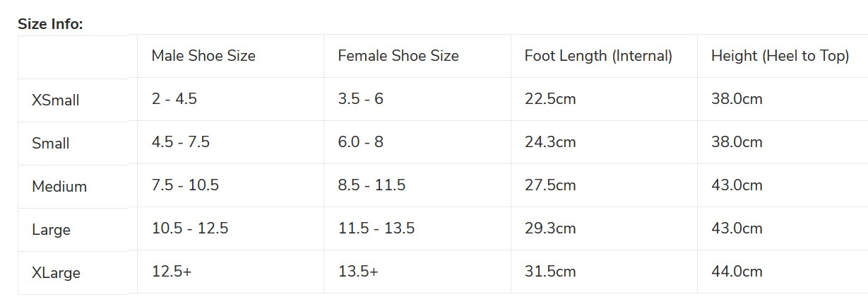Select the Large row label
The height and width of the screenshot is (307, 868).
tap(51, 230)
